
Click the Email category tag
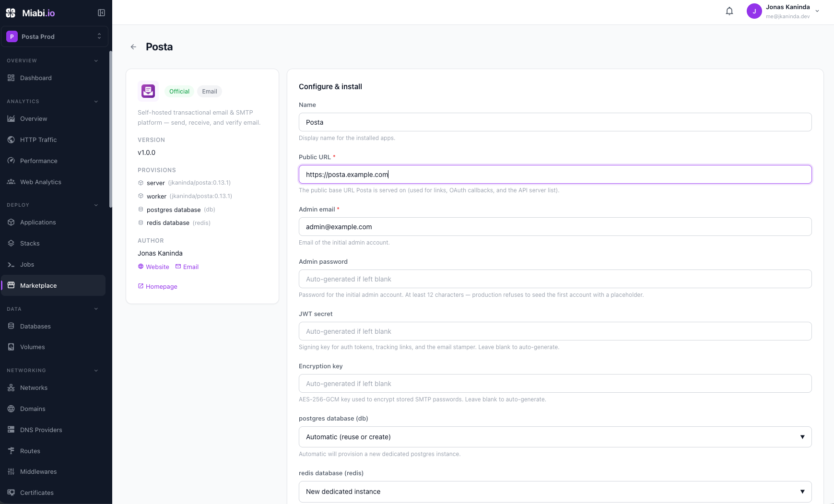click(210, 92)
